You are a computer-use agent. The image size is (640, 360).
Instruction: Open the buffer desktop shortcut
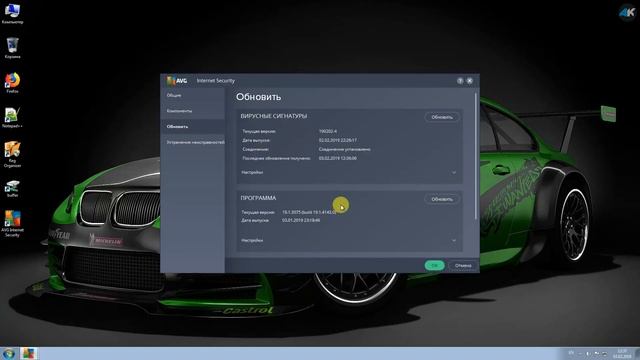12,189
